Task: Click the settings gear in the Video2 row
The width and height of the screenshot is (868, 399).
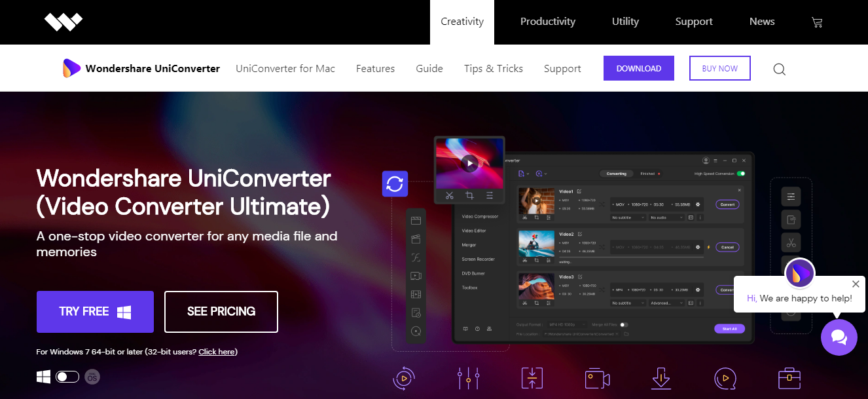Action: (698, 247)
